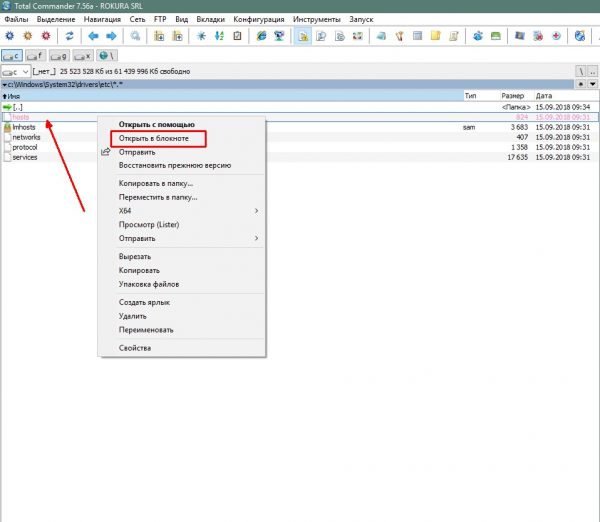600x522 pixels.
Task: Select the 'lmhosts' file in the list
Action: [x=23, y=128]
